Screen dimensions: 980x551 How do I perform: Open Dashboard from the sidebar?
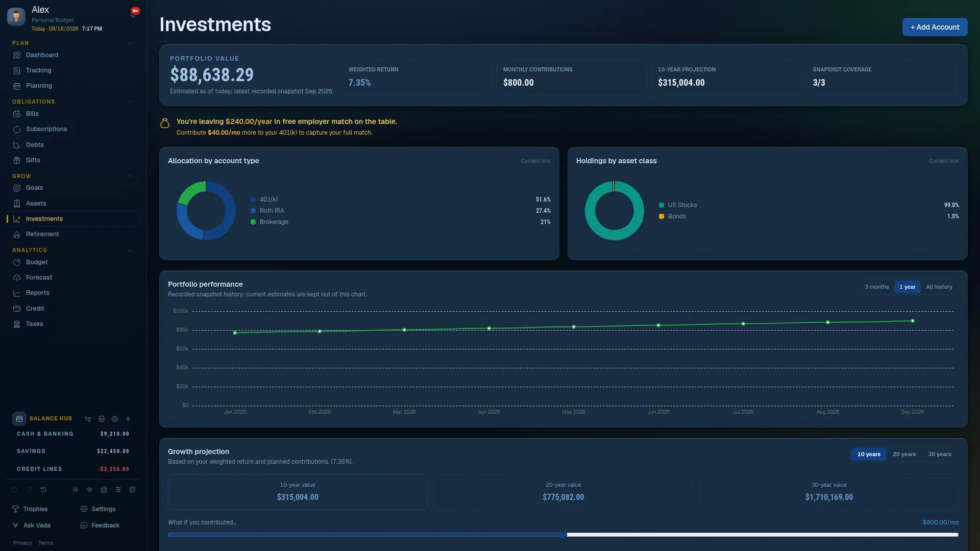point(73,55)
